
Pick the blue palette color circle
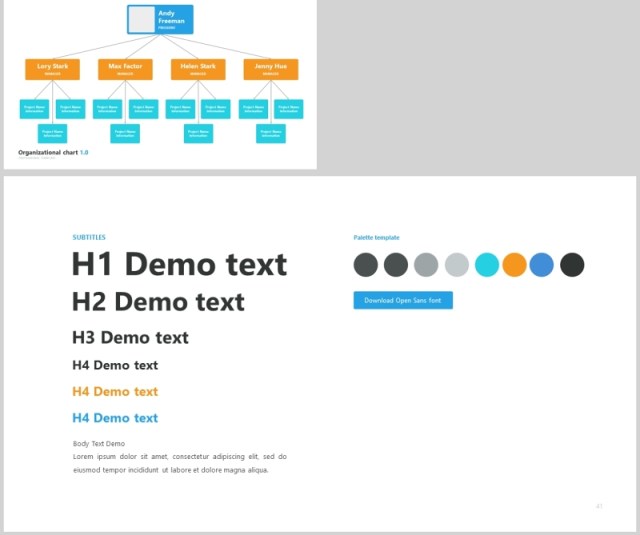tap(542, 265)
